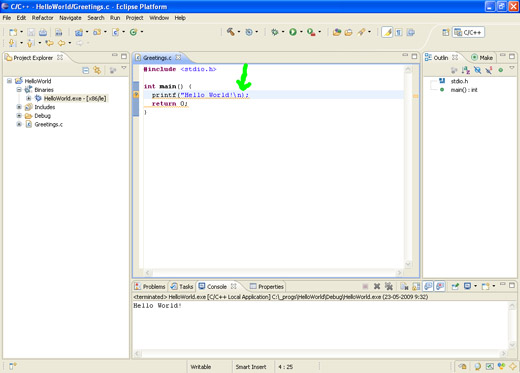
Task: Click the green Run icon
Action: pyautogui.click(x=293, y=32)
